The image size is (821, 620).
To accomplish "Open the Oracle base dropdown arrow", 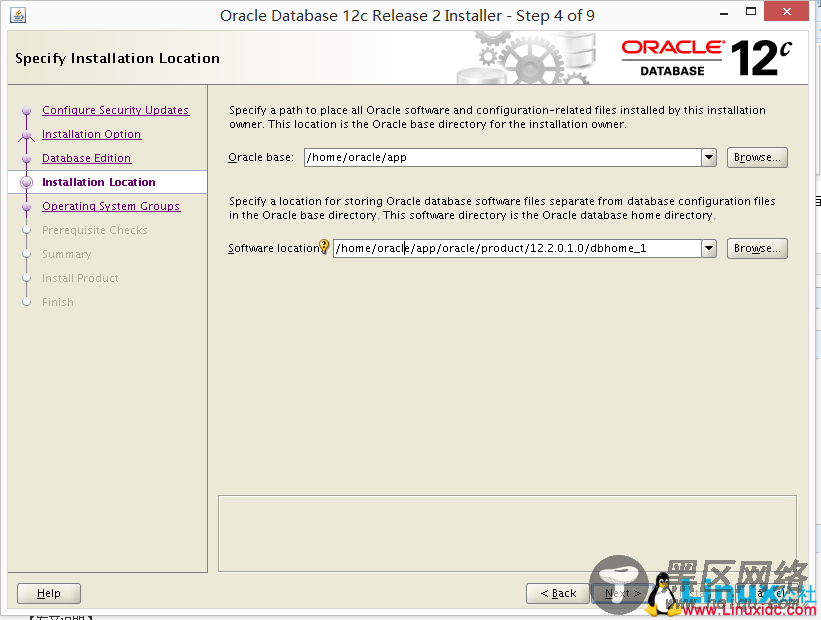I will point(709,157).
